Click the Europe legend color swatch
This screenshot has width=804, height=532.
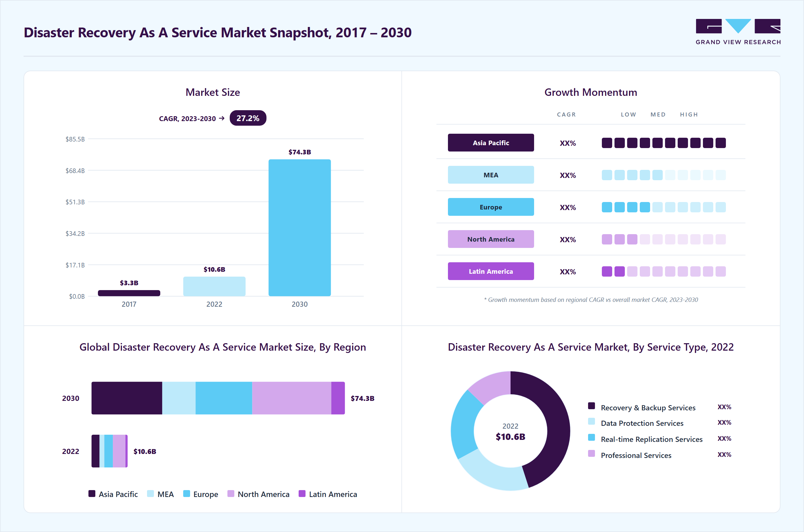pyautogui.click(x=186, y=494)
